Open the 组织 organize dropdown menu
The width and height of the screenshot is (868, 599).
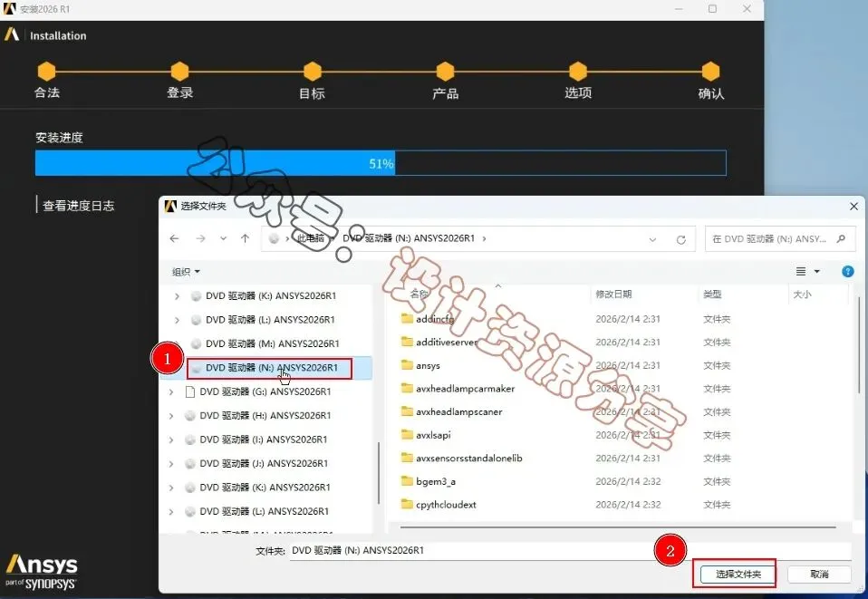coord(186,272)
